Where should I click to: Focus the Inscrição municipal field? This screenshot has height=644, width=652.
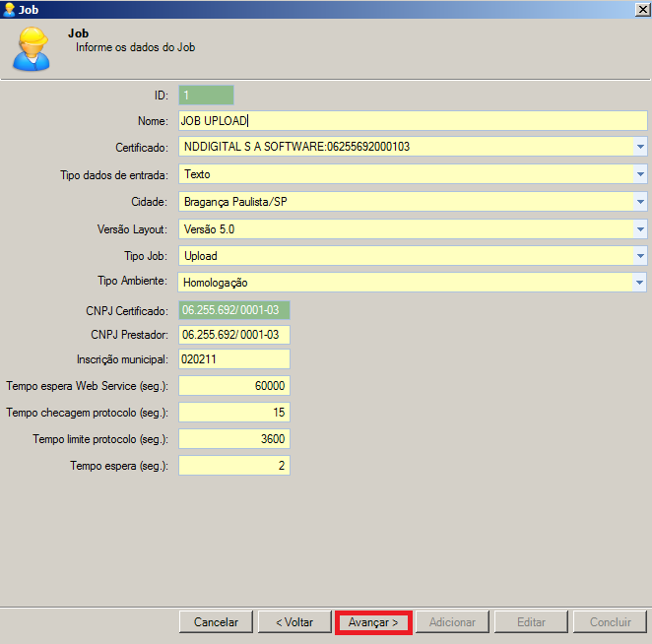coord(233,359)
